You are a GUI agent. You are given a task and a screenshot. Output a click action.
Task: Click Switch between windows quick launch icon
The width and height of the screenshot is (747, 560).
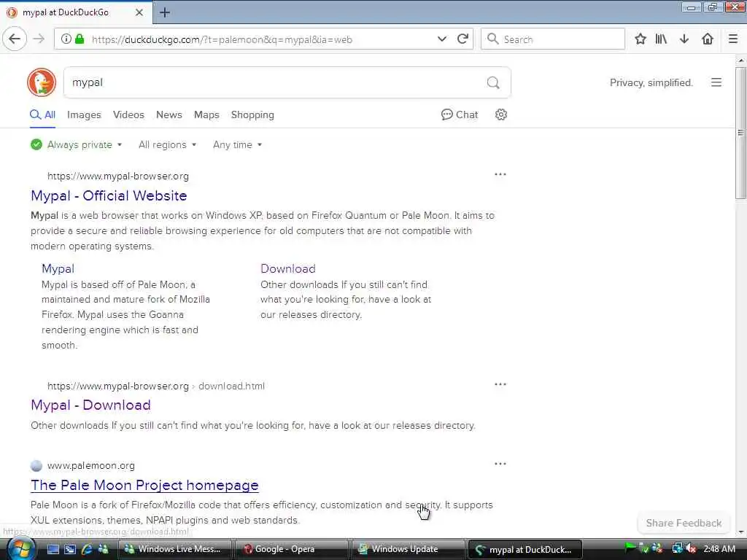(70, 550)
